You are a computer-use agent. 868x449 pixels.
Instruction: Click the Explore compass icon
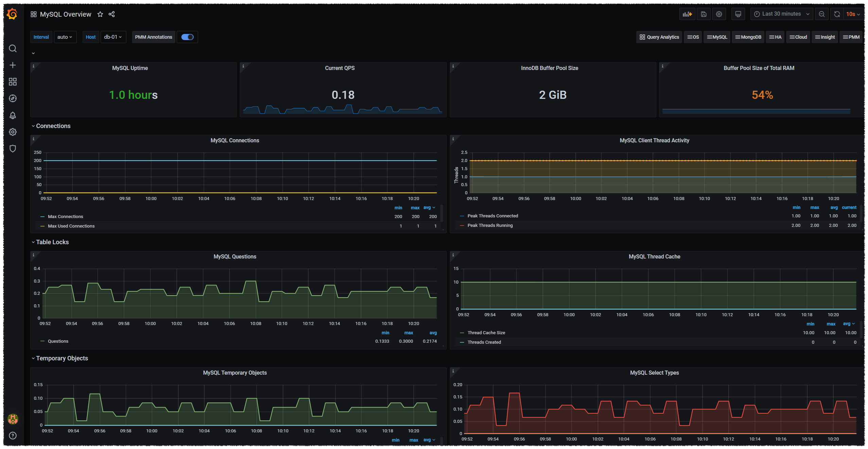13,98
